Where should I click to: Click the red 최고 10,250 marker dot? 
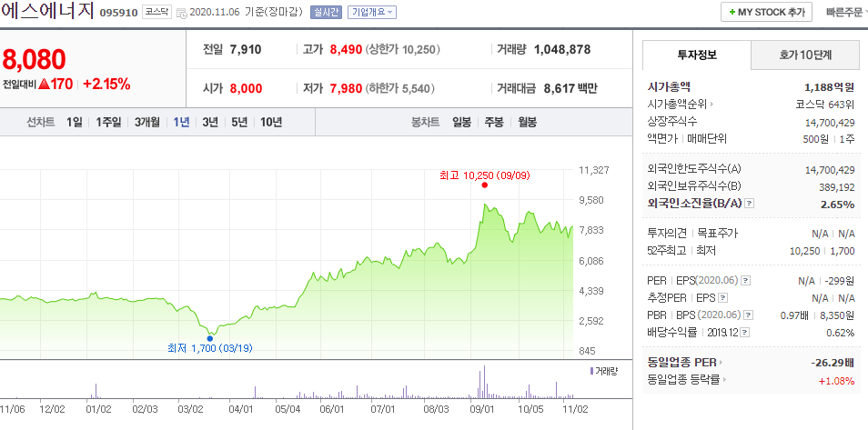tap(485, 185)
